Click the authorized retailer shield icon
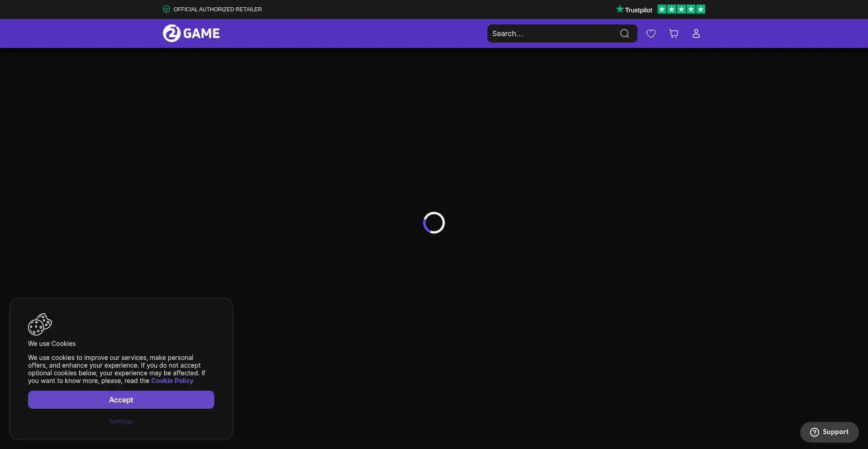 (x=166, y=9)
